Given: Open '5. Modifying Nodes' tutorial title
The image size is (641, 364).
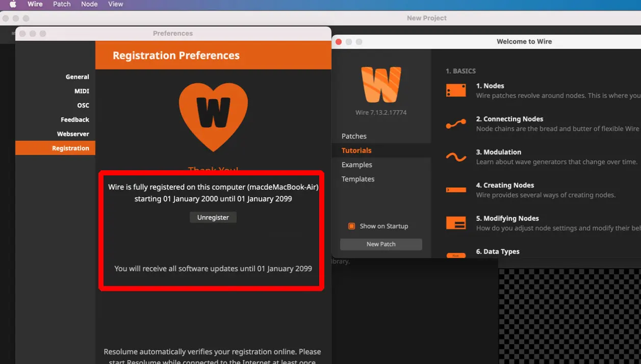Looking at the screenshot, I should coord(507,218).
